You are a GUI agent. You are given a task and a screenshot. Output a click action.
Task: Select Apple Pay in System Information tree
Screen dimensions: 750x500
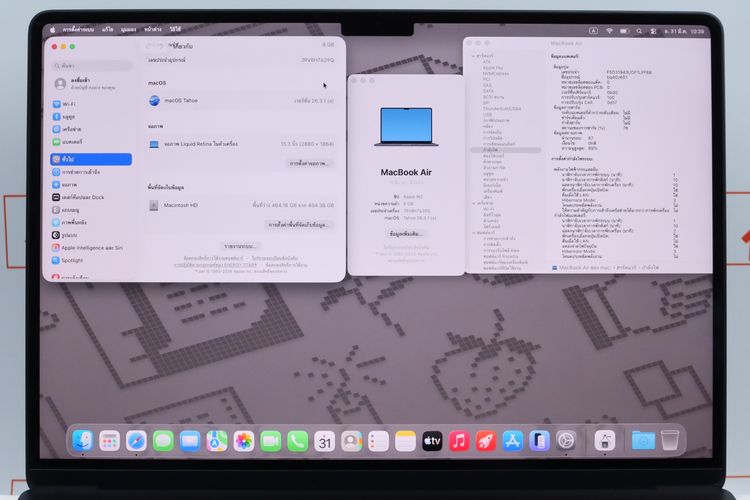(x=493, y=68)
